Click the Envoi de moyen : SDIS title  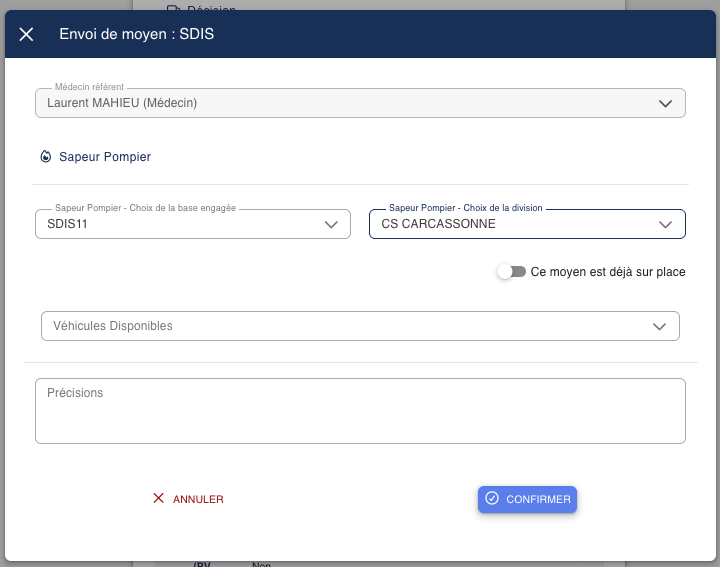pos(136,34)
